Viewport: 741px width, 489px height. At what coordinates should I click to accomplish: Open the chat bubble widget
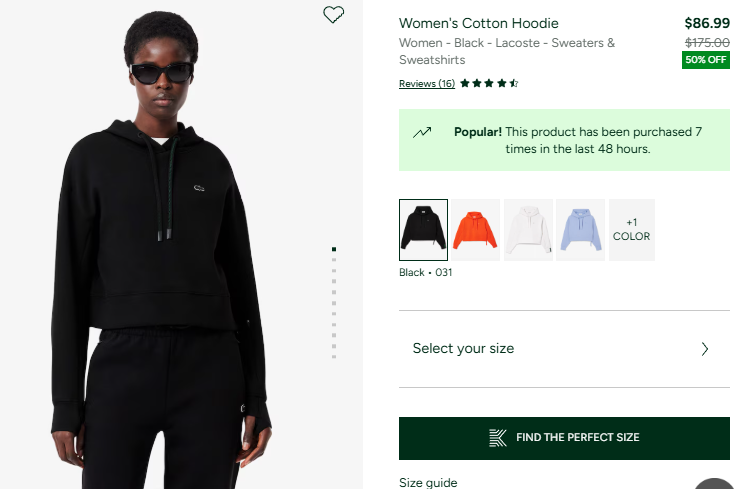pyautogui.click(x=718, y=483)
